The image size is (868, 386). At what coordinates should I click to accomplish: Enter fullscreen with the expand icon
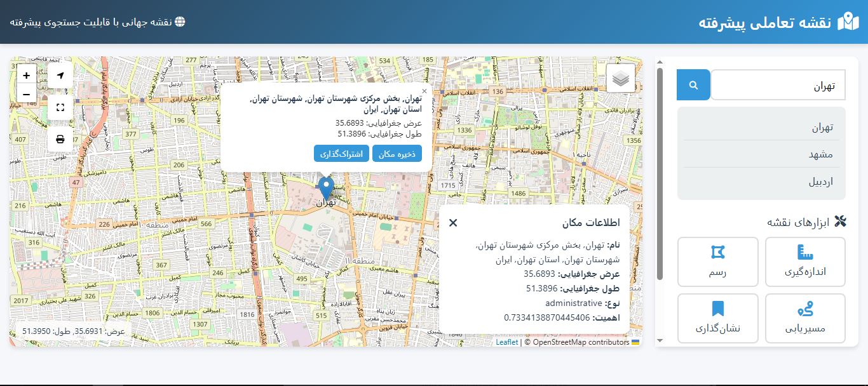(x=60, y=107)
